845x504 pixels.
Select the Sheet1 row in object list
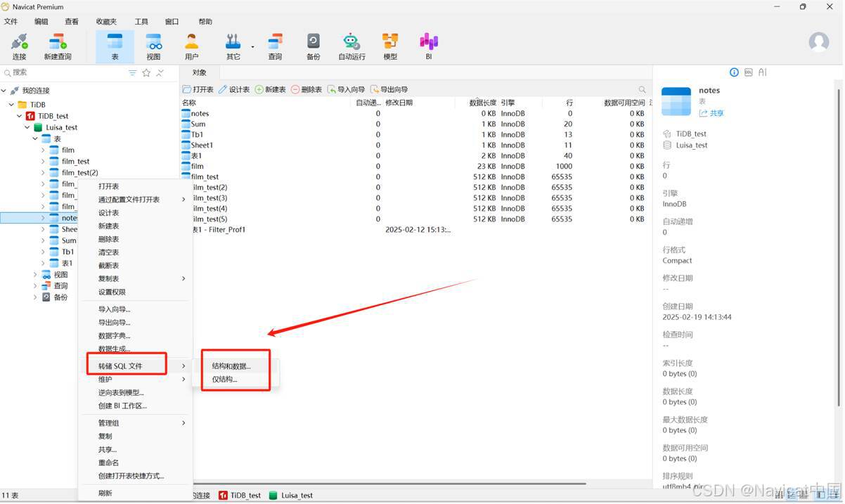coord(415,145)
